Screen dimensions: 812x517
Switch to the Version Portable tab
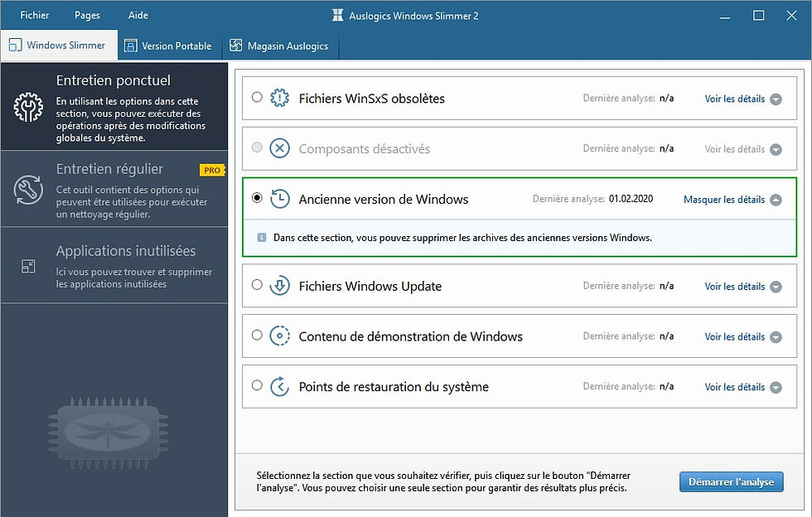click(x=170, y=46)
